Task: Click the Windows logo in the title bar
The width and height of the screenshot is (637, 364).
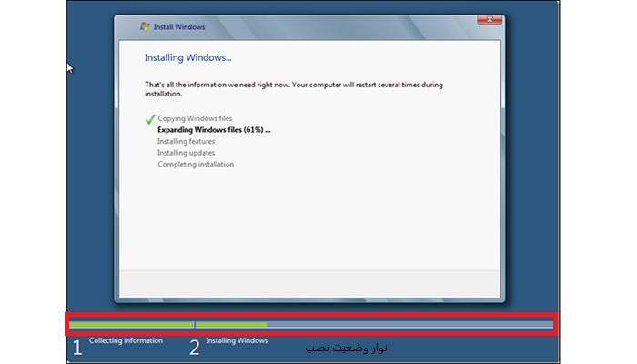Action: tap(146, 29)
